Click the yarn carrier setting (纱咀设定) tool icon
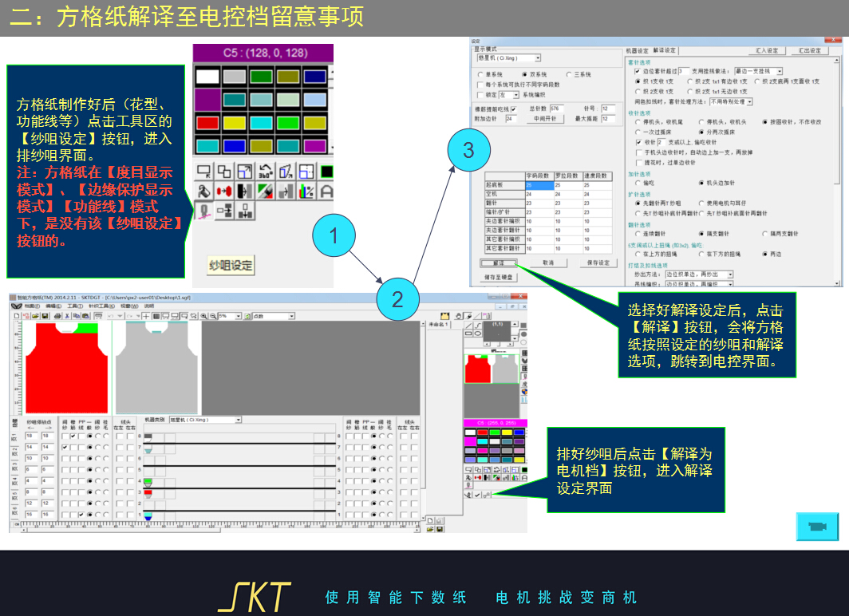Viewport: 849px width, 616px height. [204, 211]
